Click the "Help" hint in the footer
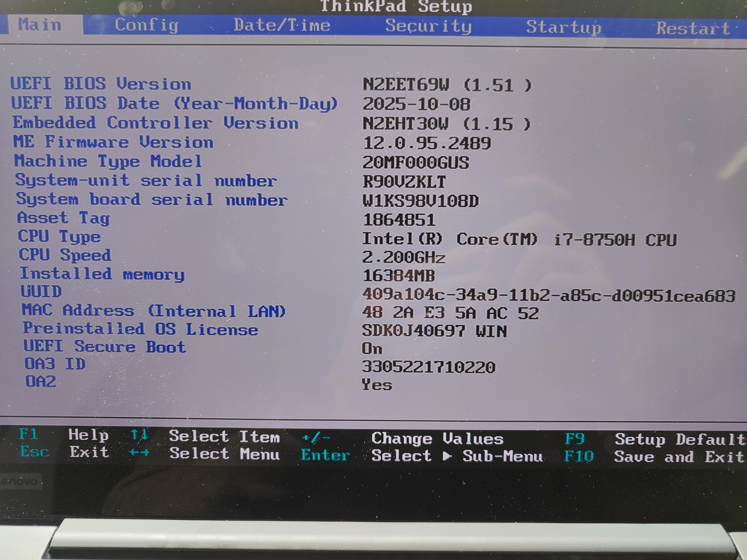 pos(89,435)
